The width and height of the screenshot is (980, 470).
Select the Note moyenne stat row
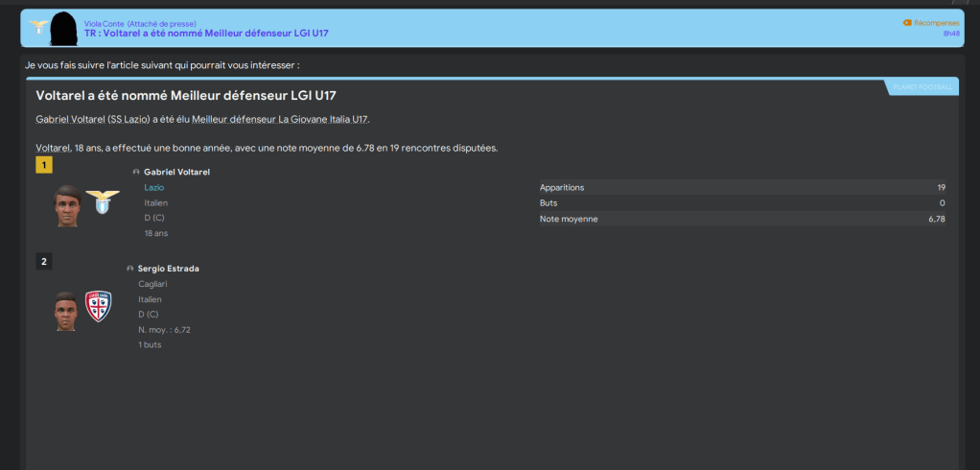742,219
